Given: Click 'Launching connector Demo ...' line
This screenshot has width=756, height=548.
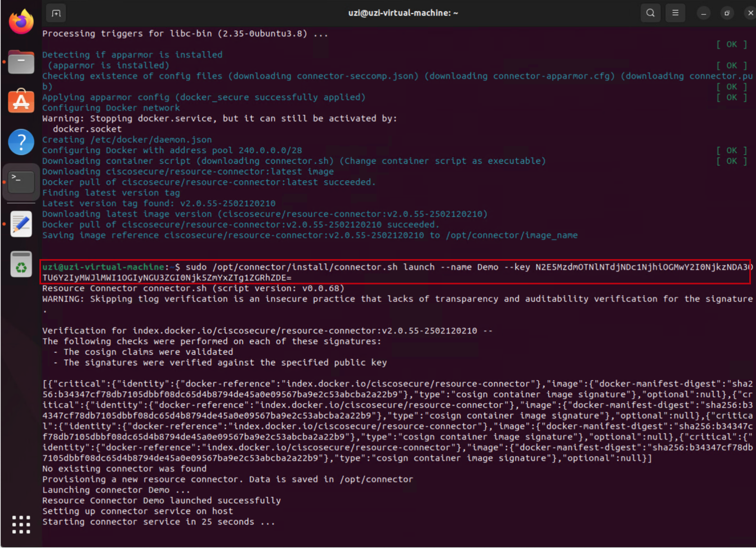Looking at the screenshot, I should coord(117,490).
